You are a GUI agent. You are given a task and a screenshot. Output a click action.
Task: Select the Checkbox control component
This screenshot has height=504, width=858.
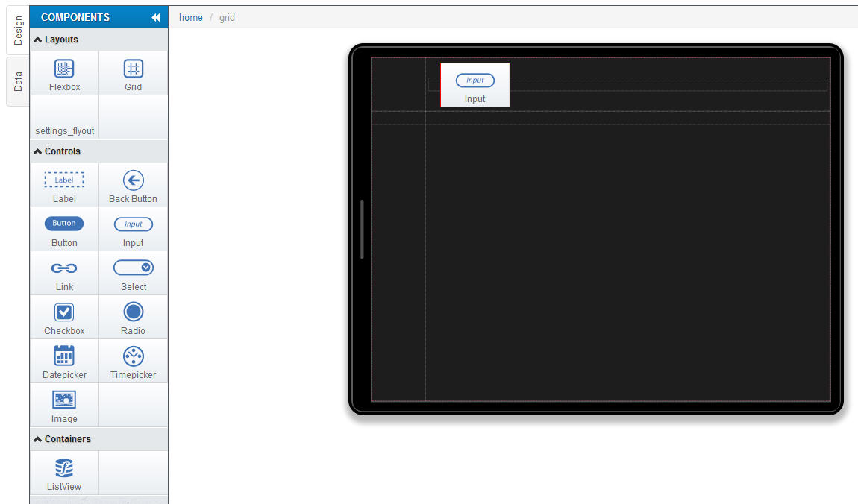point(64,318)
